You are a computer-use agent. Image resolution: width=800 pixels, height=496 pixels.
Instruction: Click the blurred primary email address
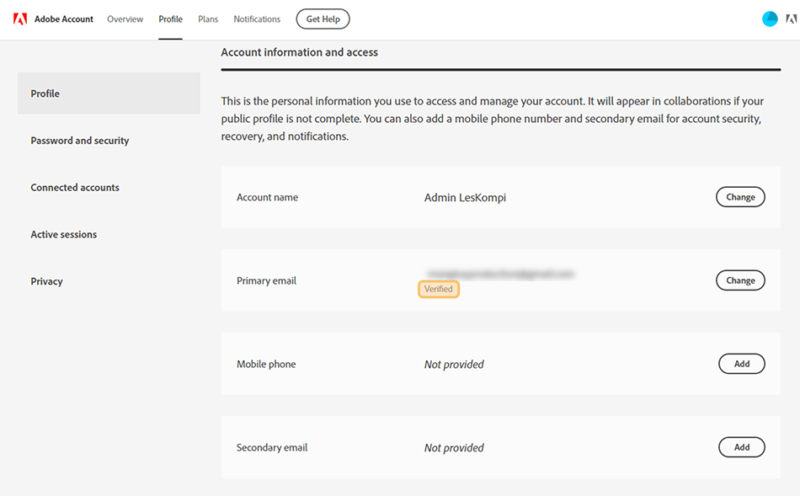[501, 274]
